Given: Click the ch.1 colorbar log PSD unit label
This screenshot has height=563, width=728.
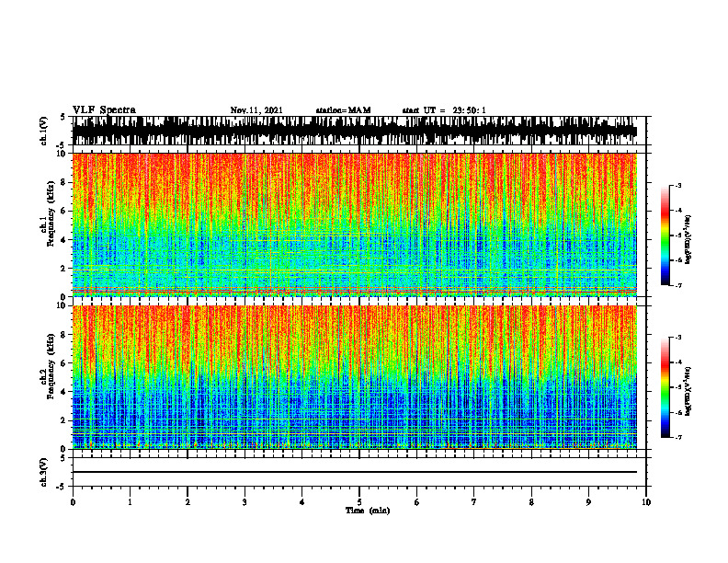Looking at the screenshot, I should tap(688, 240).
